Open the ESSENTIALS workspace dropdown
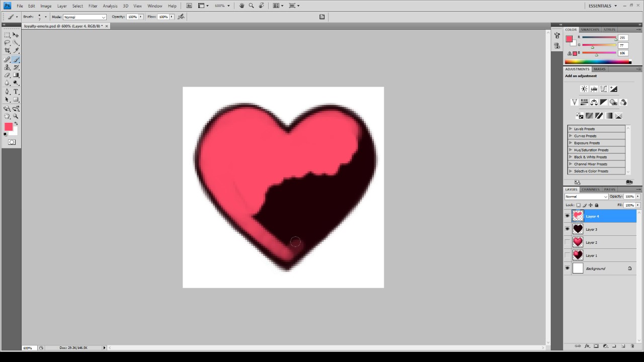The height and width of the screenshot is (362, 644). tap(603, 6)
